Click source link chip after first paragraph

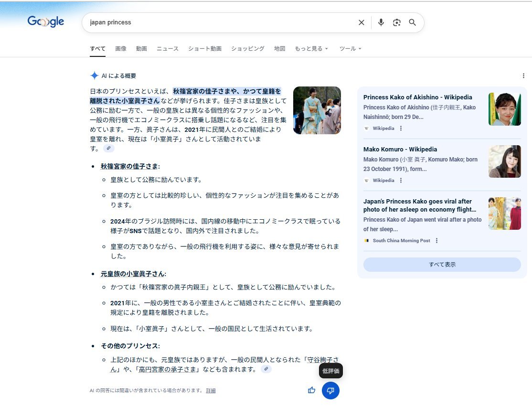pyautogui.click(x=109, y=149)
